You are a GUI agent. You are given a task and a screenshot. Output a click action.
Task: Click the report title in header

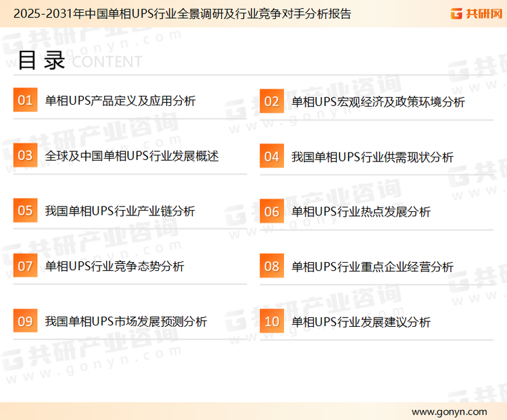[183, 14]
